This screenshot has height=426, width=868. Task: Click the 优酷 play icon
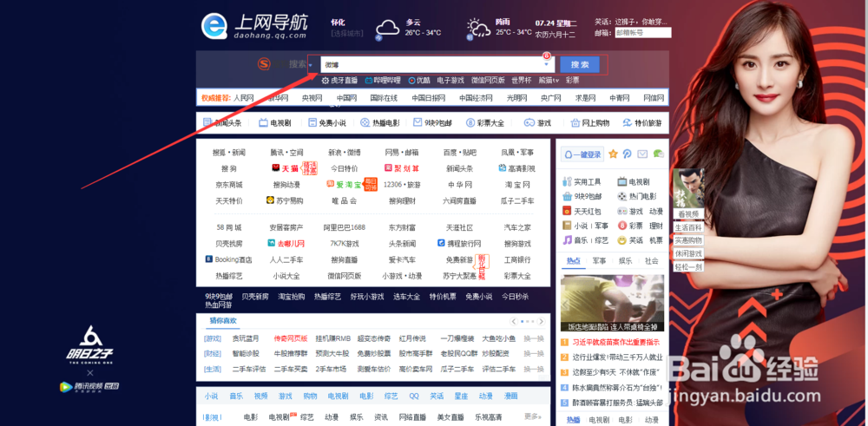point(411,80)
